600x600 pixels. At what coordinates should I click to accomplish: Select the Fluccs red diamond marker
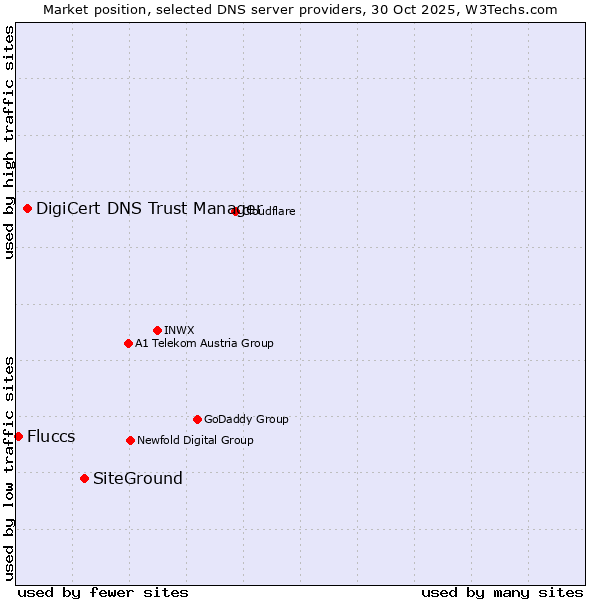click(x=18, y=436)
